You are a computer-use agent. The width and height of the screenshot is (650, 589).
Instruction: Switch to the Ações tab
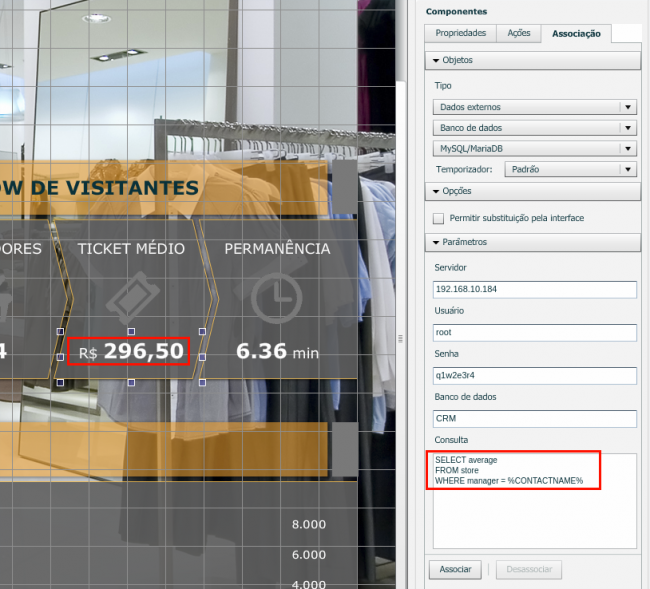tap(519, 33)
